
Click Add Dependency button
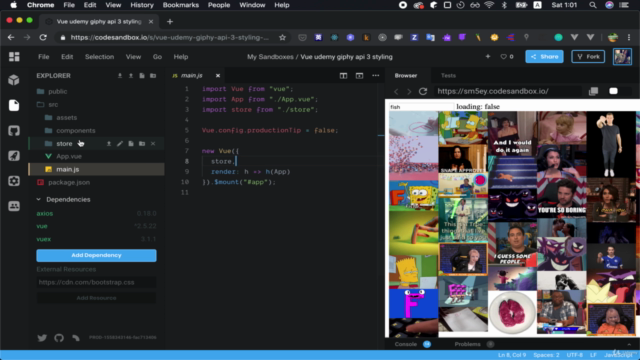click(96, 256)
